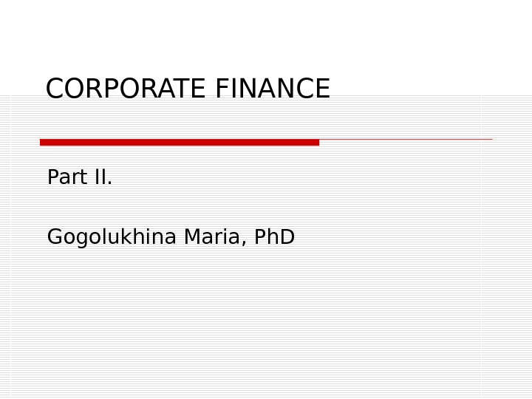Click the left end of the red bar
532x399 pixels.
click(43, 142)
